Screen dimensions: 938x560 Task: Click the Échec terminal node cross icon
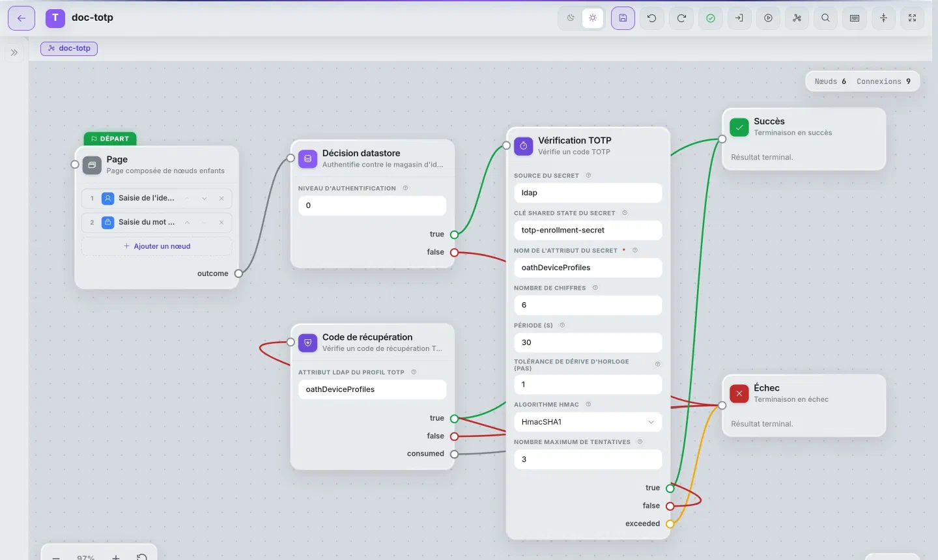tap(739, 393)
